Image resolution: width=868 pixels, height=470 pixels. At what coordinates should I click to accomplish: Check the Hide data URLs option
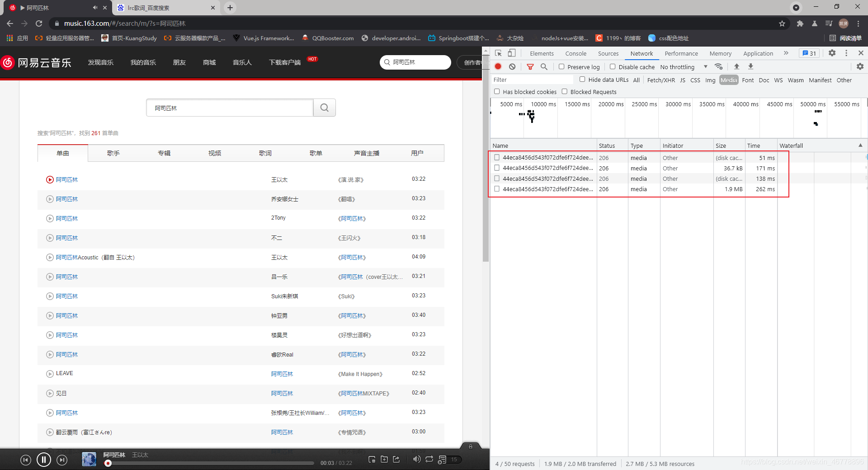coord(582,80)
